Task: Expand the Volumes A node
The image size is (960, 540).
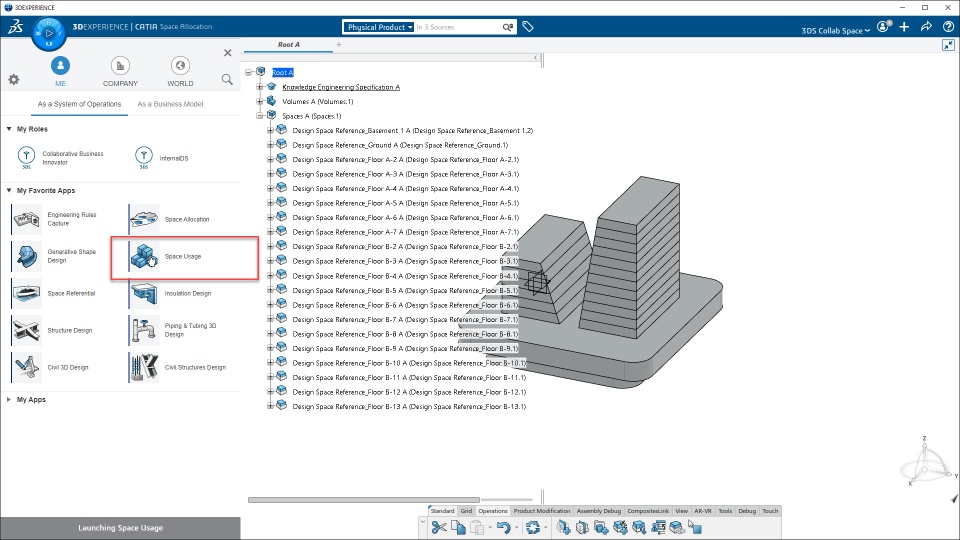Action: point(260,102)
